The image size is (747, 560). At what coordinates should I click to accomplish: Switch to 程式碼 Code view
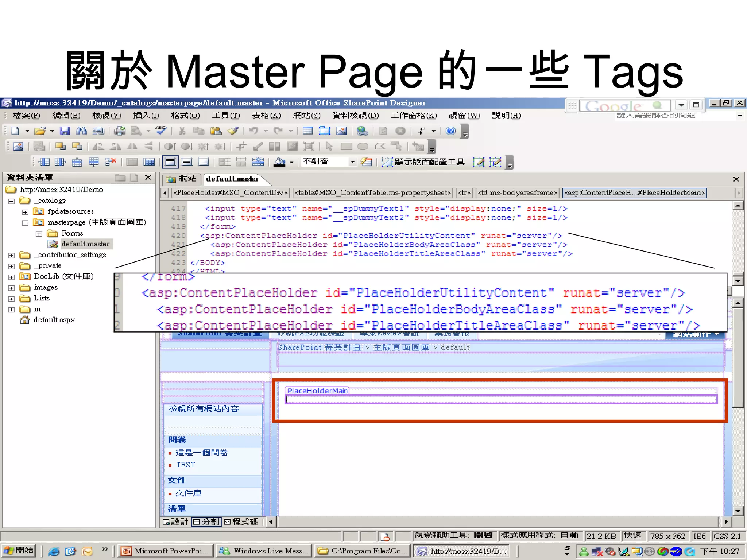click(241, 522)
